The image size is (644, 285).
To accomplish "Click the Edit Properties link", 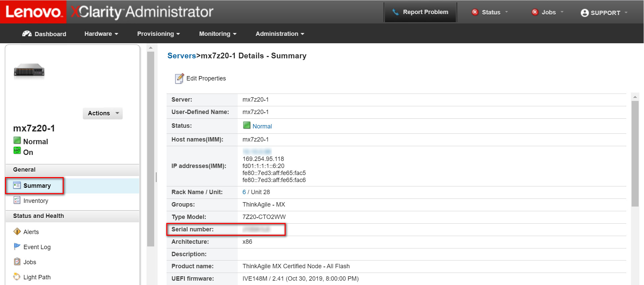I will pyautogui.click(x=206, y=78).
